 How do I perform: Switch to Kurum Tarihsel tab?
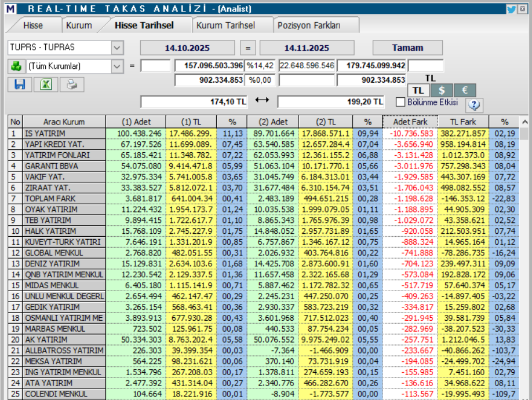(x=225, y=25)
